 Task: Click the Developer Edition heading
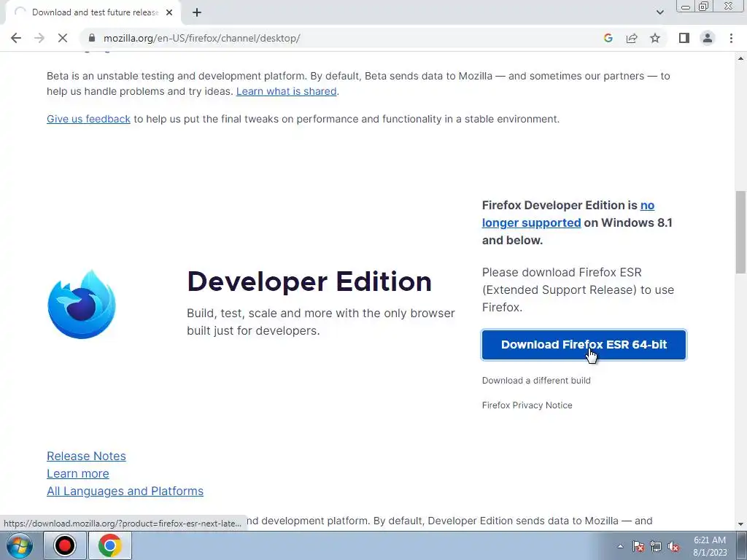(x=309, y=281)
